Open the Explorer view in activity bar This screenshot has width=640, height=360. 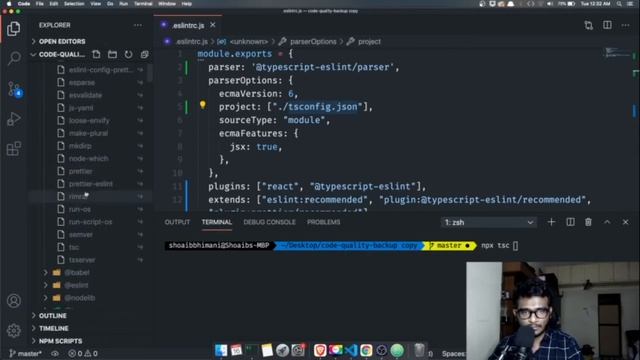pos(13,29)
